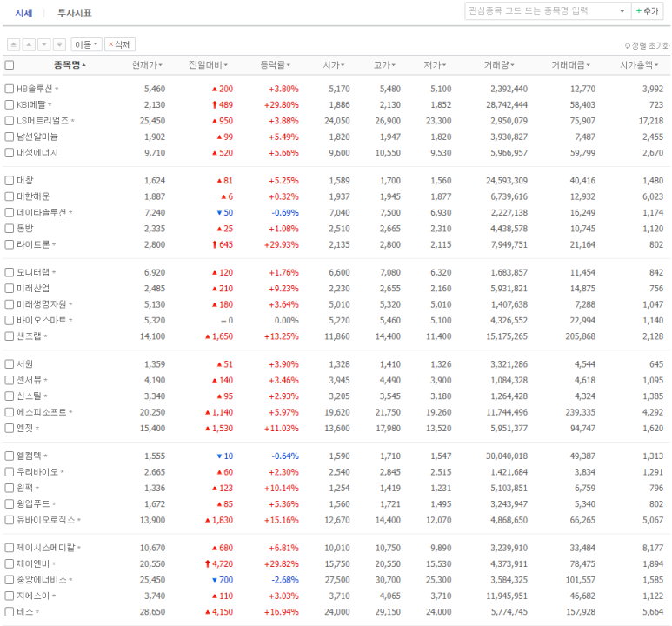Click the 추가 add button
The height and width of the screenshot is (626, 672).
[x=647, y=11]
